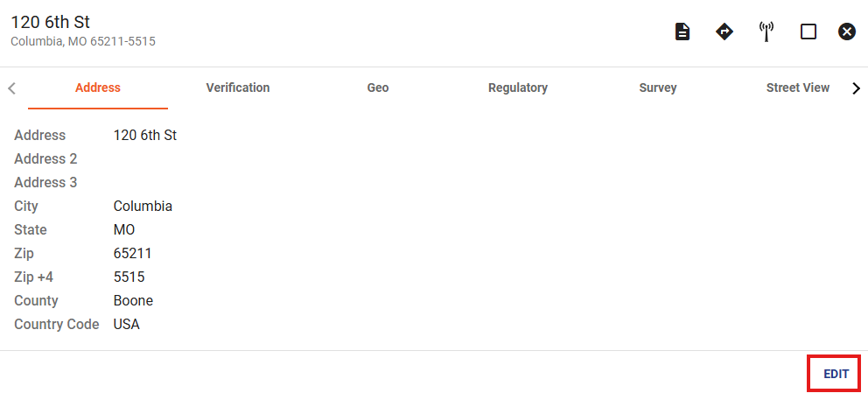
Task: Show the Street View tab
Action: (x=798, y=88)
